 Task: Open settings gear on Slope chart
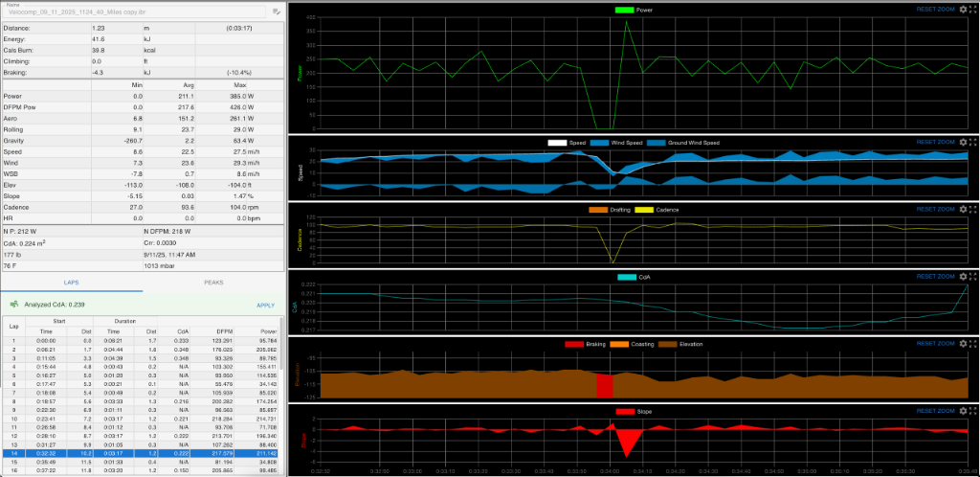pos(963,411)
